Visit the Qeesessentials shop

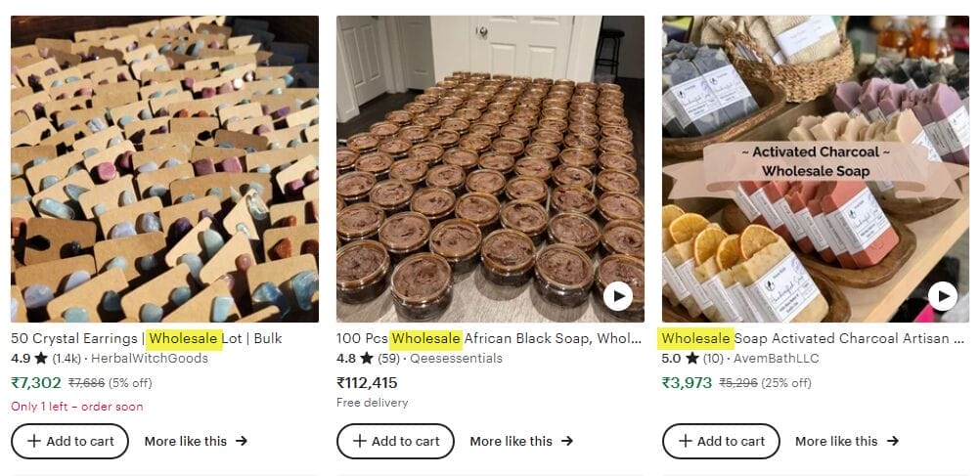click(x=456, y=359)
